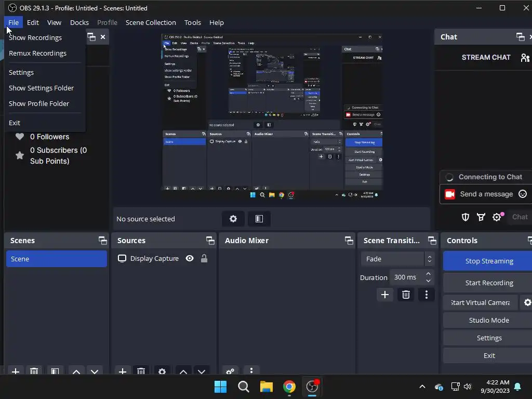Viewport: 532px width, 399px height.
Task: Edit the 300 ms duration field
Action: click(406, 277)
